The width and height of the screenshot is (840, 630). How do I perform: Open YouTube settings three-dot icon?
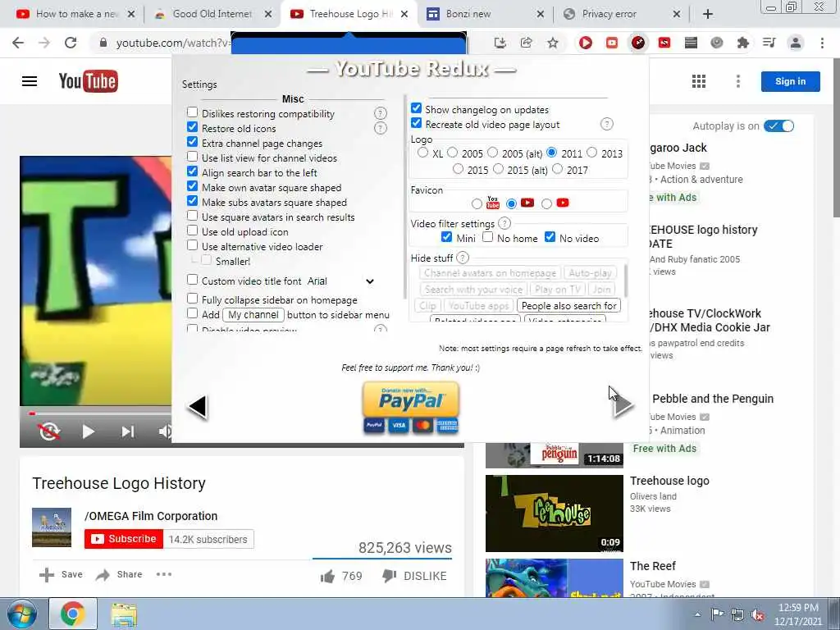[x=738, y=81]
